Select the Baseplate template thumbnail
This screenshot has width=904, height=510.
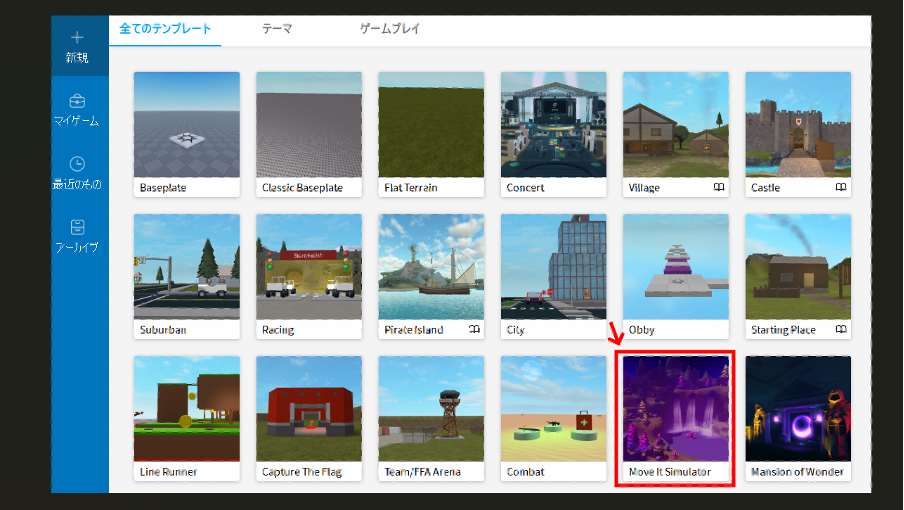[187, 125]
